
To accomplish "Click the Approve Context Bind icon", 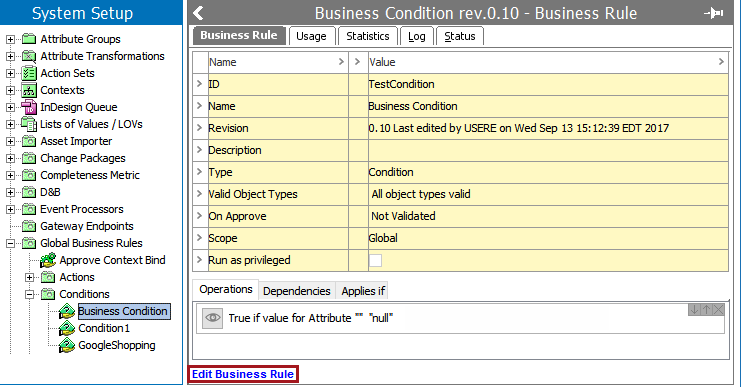I will pos(48,260).
